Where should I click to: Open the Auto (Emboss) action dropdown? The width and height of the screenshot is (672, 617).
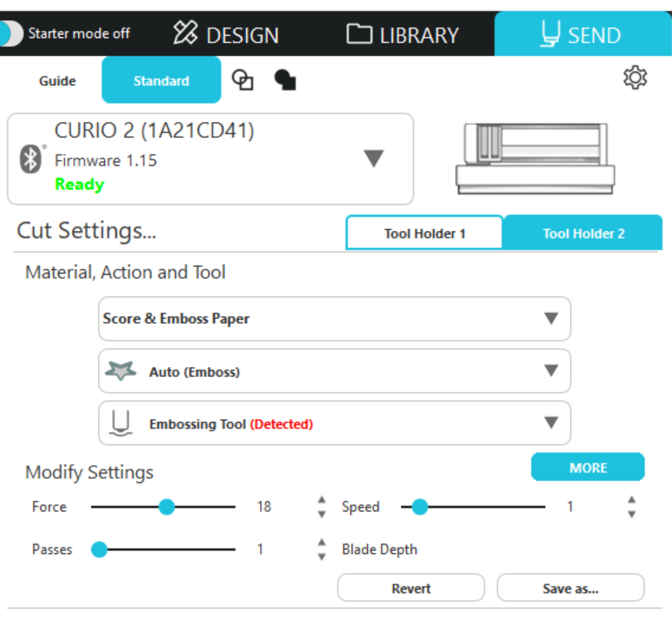(551, 371)
